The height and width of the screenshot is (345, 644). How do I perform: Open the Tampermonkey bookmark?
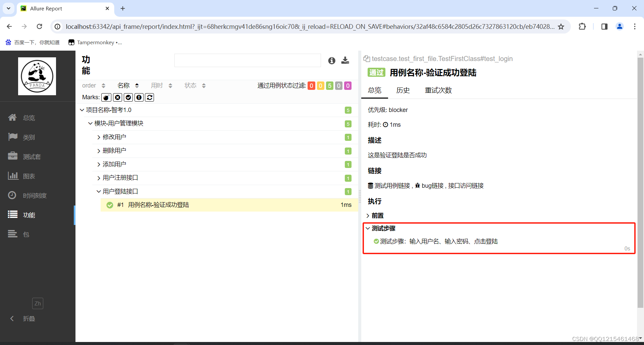tap(95, 43)
